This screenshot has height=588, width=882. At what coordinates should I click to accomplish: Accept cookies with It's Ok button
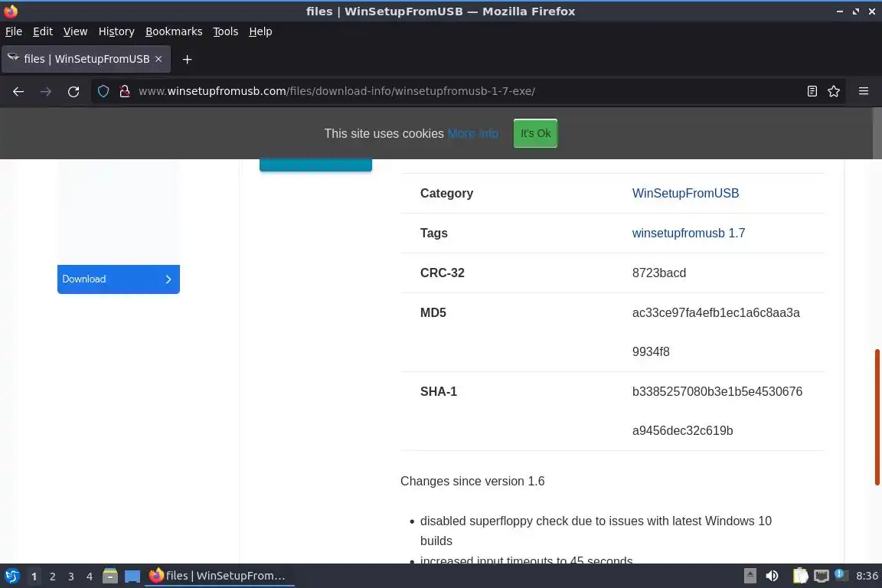(x=535, y=133)
